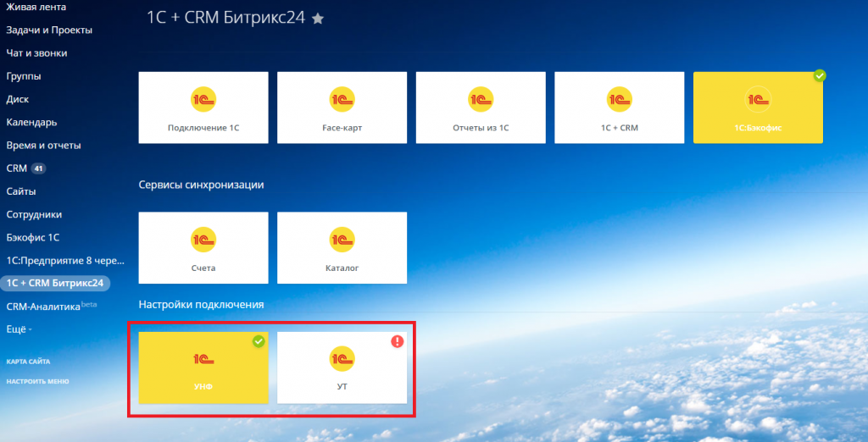Open CRM menu item
This screenshot has height=442, width=868.
17,169
